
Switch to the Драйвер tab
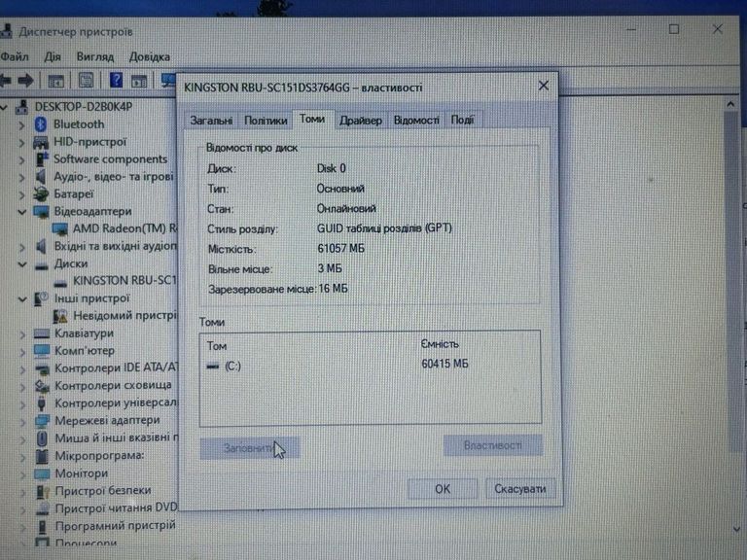(x=360, y=120)
